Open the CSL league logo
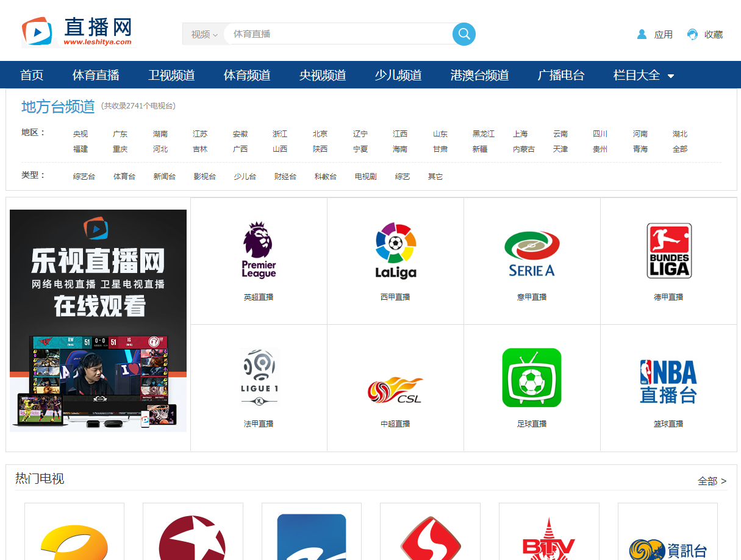This screenshot has width=741, height=560. pyautogui.click(x=395, y=389)
